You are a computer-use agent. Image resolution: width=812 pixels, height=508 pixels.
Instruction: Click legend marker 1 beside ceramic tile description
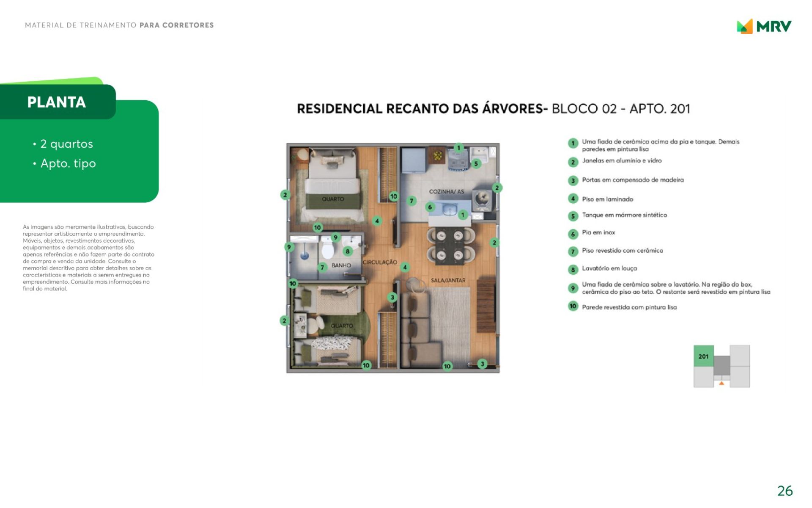[x=573, y=143]
